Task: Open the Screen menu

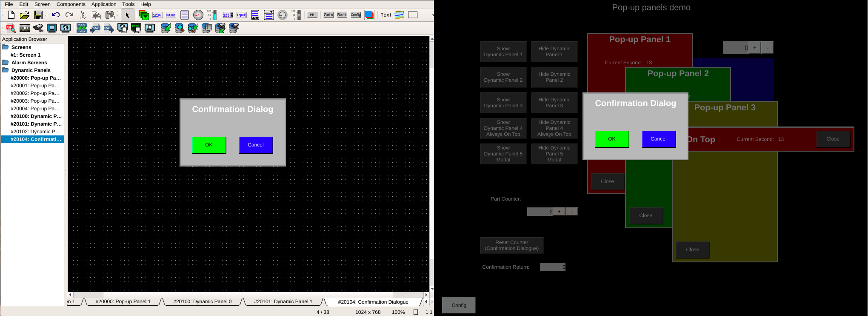Action: [x=43, y=4]
